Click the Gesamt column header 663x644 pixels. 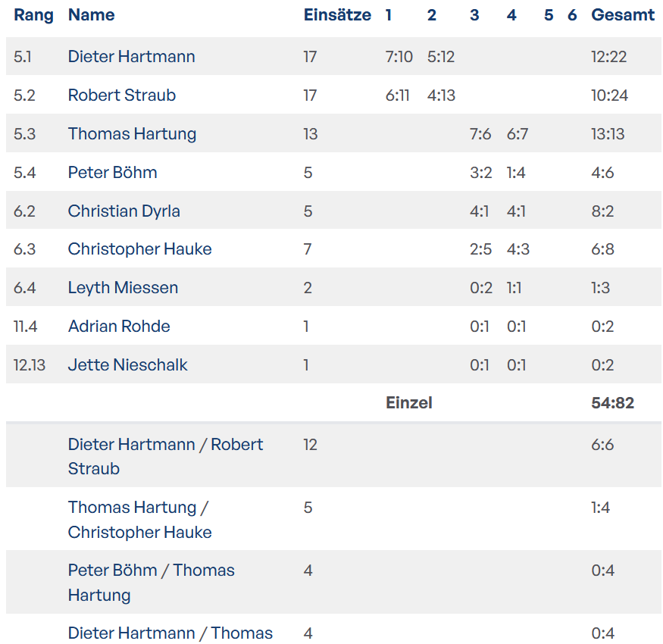click(623, 15)
